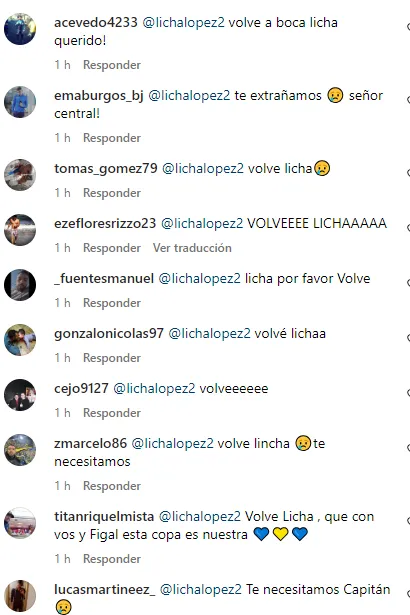Image resolution: width=410 pixels, height=615 pixels.
Task: Like titanriquelmista's comment with heart icon
Action: click(408, 520)
